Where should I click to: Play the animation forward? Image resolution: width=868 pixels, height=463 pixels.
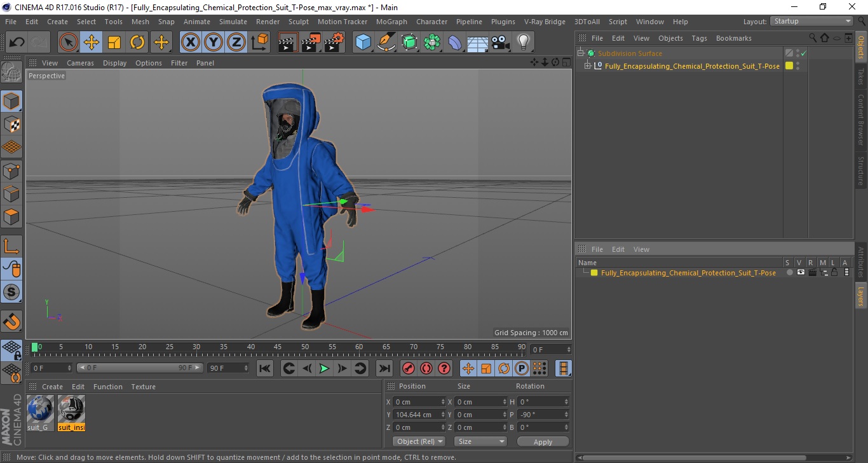click(x=324, y=368)
